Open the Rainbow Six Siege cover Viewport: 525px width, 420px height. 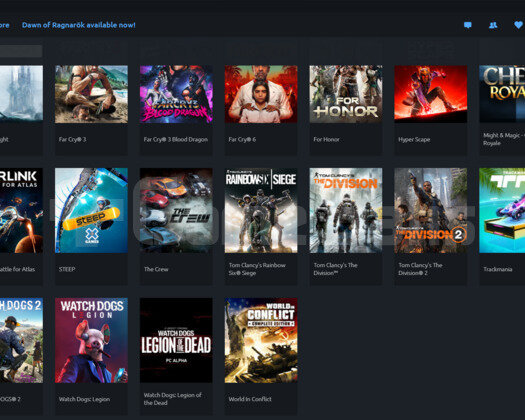point(261,210)
